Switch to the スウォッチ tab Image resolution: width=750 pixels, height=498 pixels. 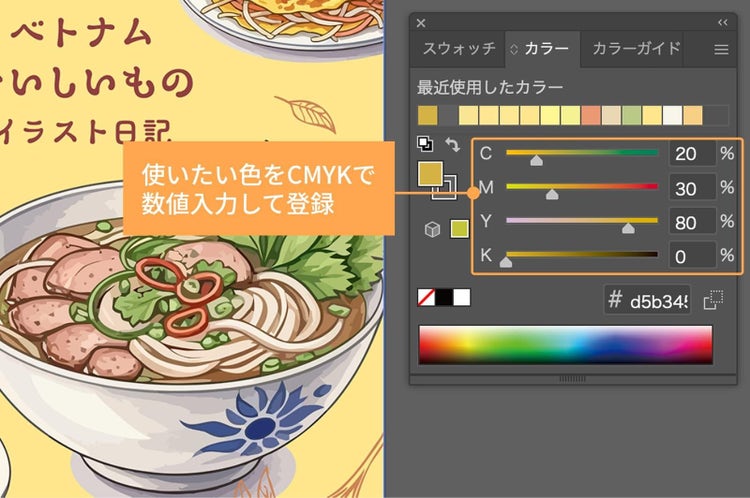(459, 49)
